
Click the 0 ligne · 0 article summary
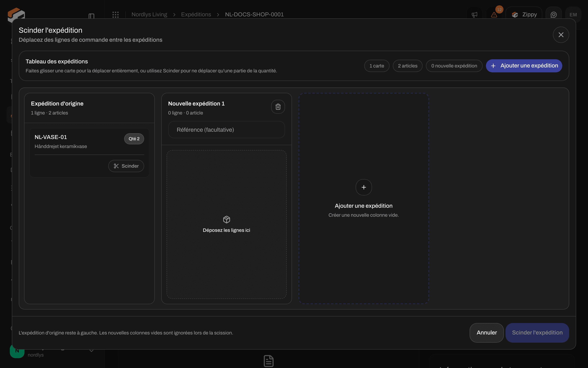(x=185, y=113)
